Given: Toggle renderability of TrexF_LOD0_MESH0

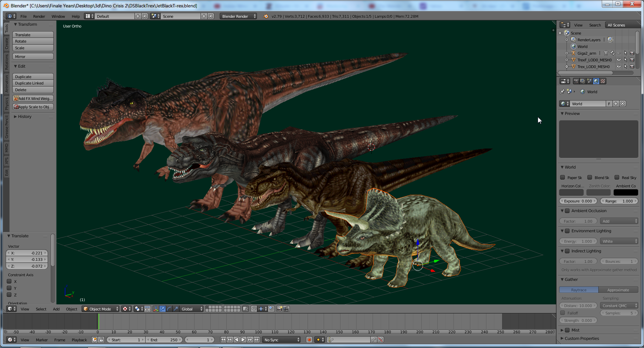Looking at the screenshot, I should click(x=632, y=60).
